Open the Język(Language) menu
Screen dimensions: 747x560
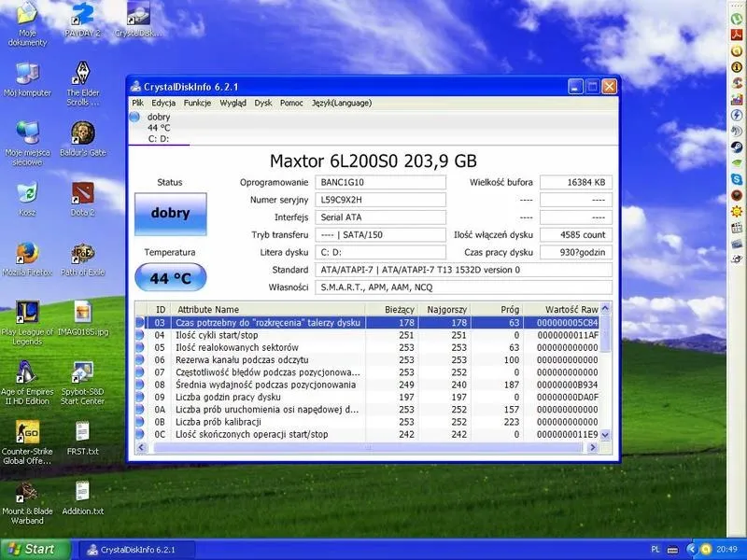pyautogui.click(x=342, y=103)
